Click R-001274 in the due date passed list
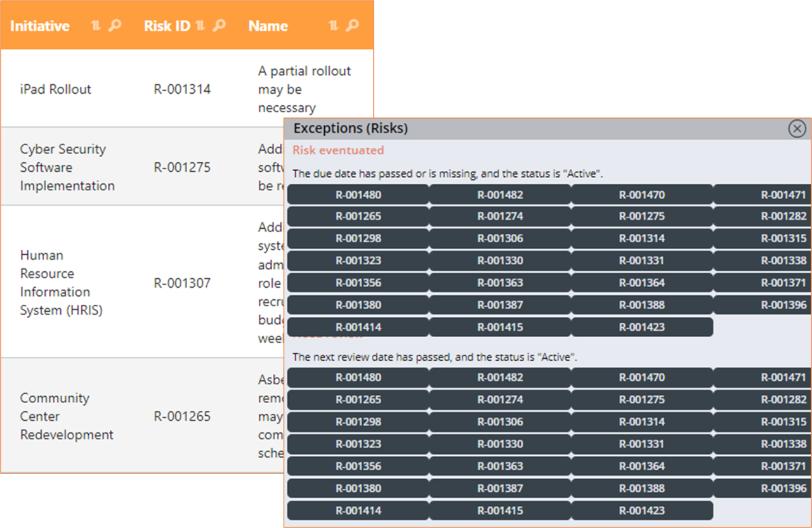This screenshot has height=528, width=812. tap(500, 216)
